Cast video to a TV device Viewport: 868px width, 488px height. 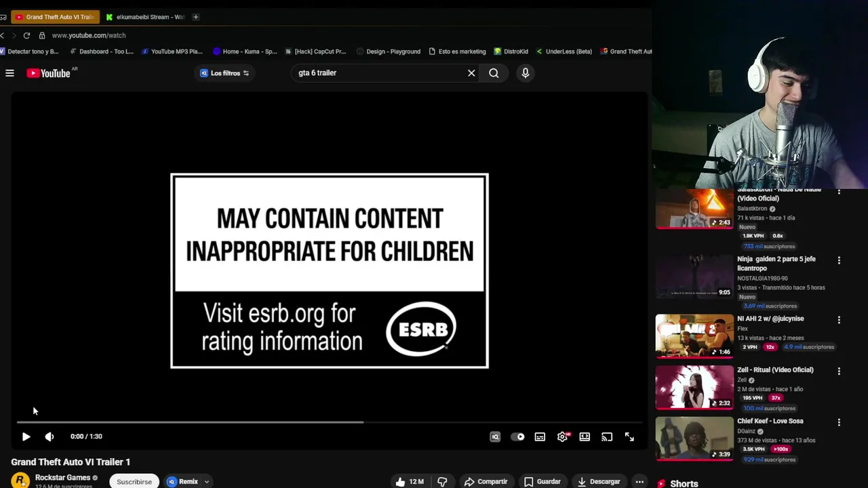click(607, 437)
